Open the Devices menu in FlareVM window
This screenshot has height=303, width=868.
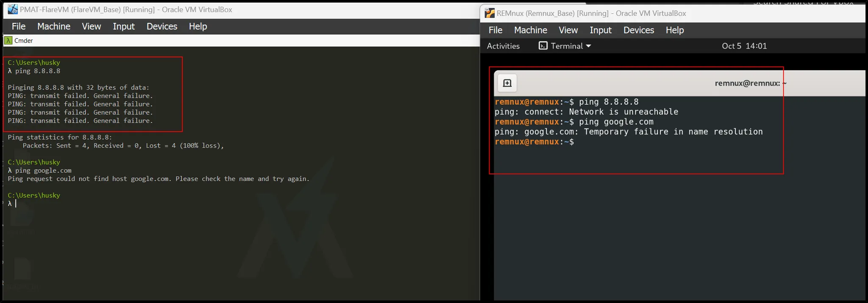[x=162, y=26]
